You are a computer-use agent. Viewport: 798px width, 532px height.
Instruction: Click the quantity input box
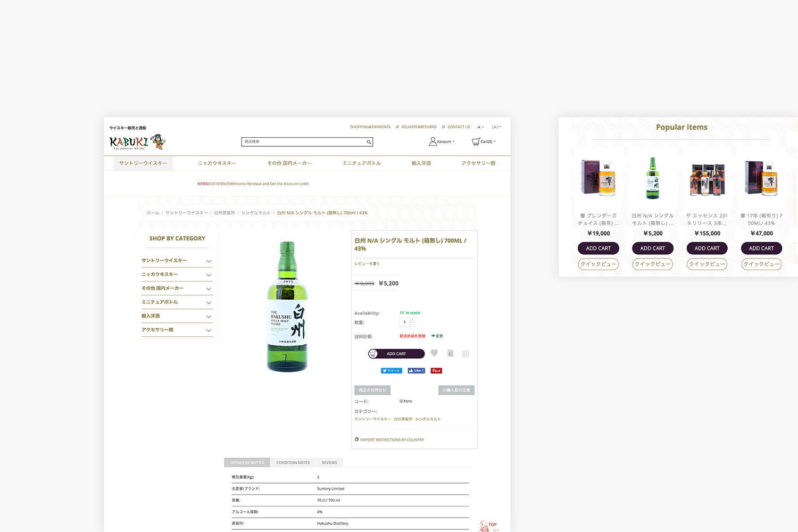tap(405, 322)
